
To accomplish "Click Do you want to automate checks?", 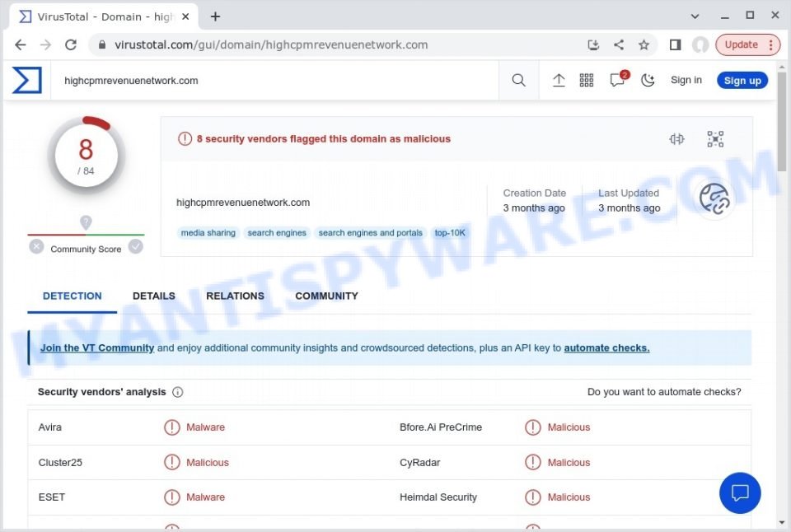I will pos(664,392).
